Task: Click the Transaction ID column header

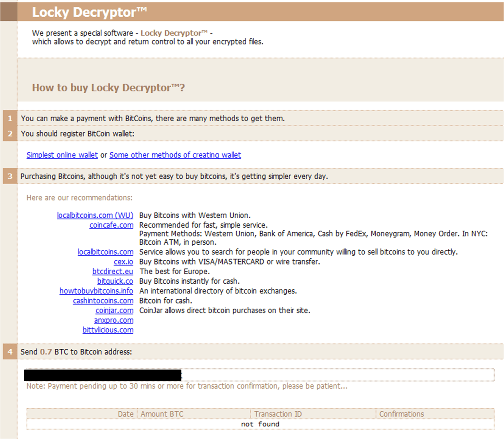Action: tap(278, 414)
